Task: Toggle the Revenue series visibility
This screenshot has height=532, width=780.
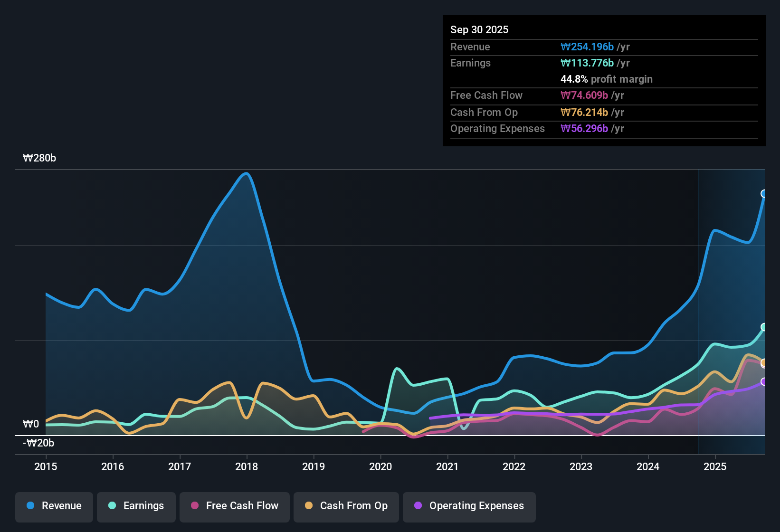Action: point(54,506)
